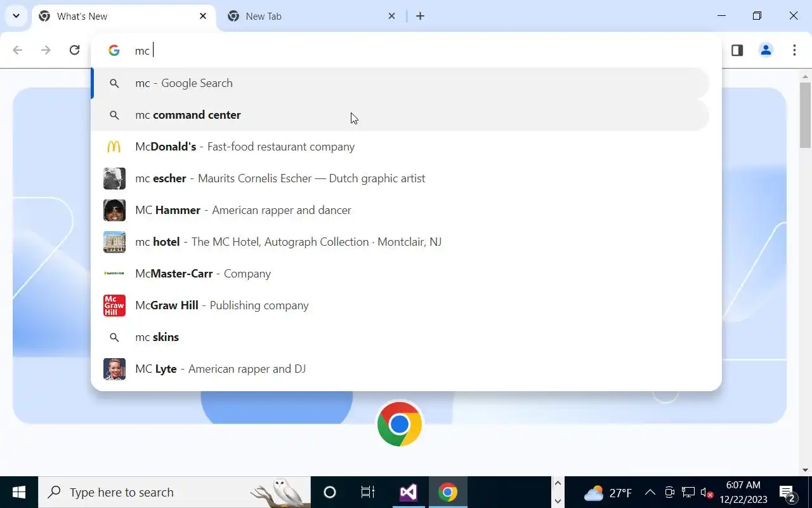Choose McDonald's fast-food suggestion
Screen dimensions: 812x508
coord(400,147)
